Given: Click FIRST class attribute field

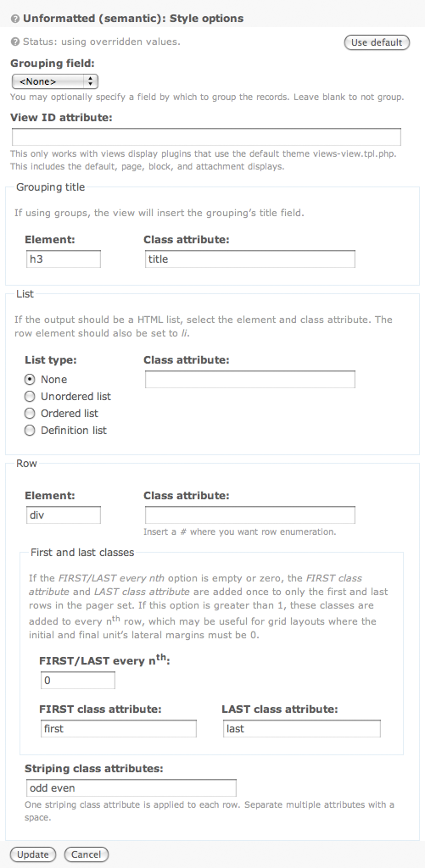Looking at the screenshot, I should click(119, 728).
